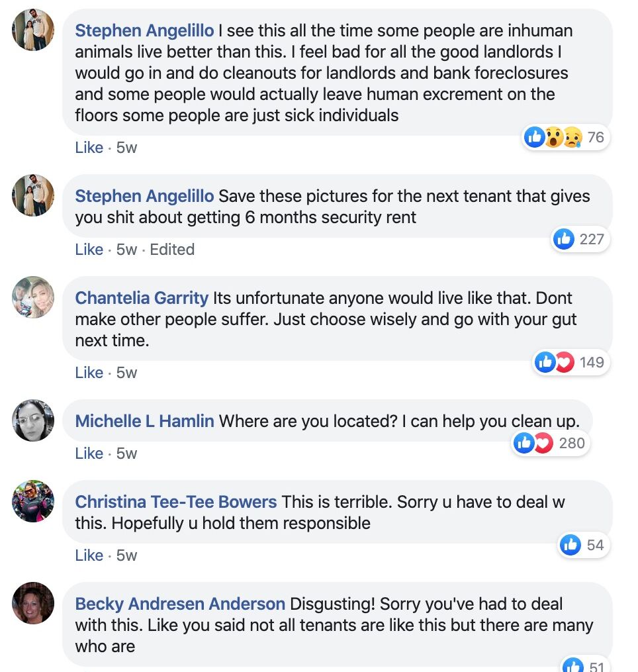Click the thumbs-up icon beside 54 reactions
638x672 pixels.
[x=570, y=545]
